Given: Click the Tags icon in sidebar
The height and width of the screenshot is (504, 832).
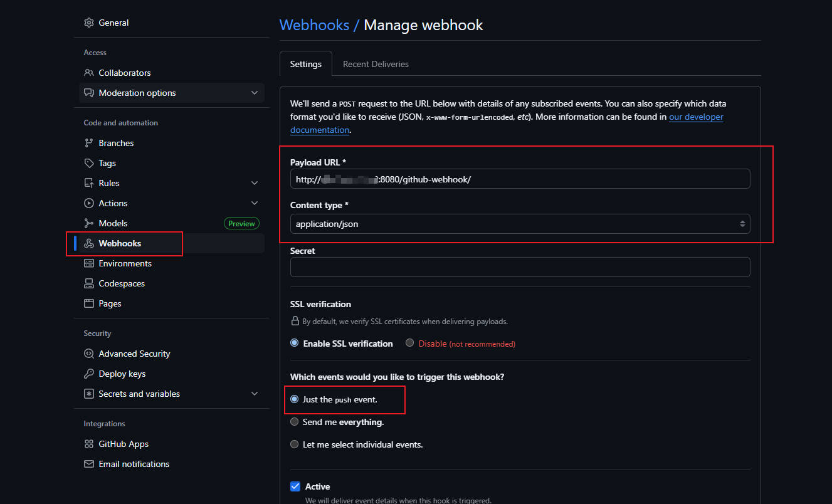Looking at the screenshot, I should [89, 163].
